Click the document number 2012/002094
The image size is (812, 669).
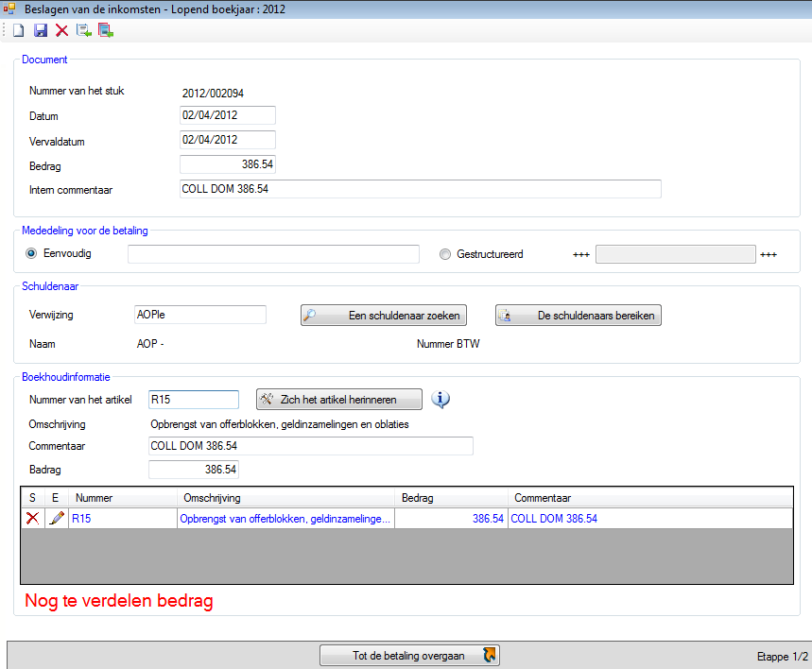click(213, 94)
